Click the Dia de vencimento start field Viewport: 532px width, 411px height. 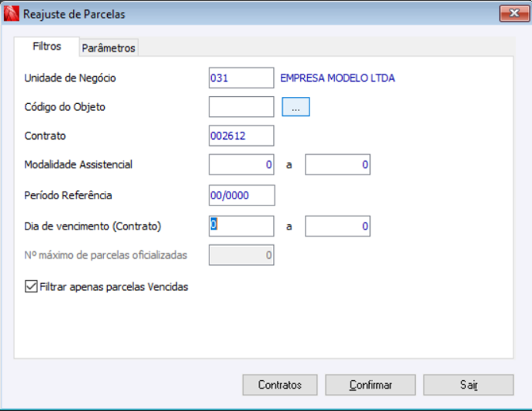coord(241,225)
